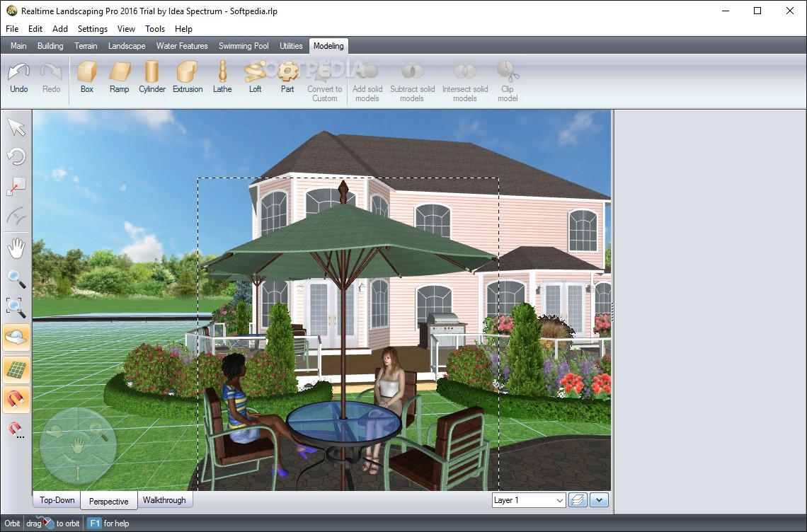Switch to the Terrain tab
Screen dimensions: 807x532
coord(86,46)
